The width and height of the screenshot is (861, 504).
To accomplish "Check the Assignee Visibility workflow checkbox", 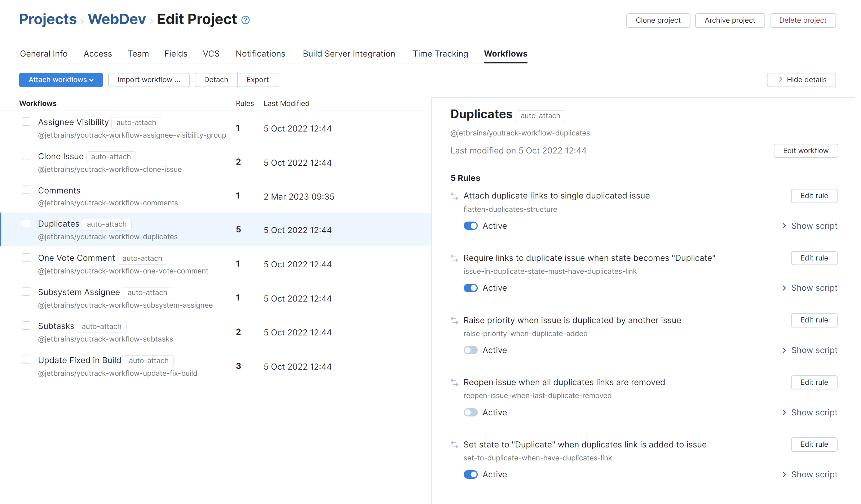I will pyautogui.click(x=26, y=121).
